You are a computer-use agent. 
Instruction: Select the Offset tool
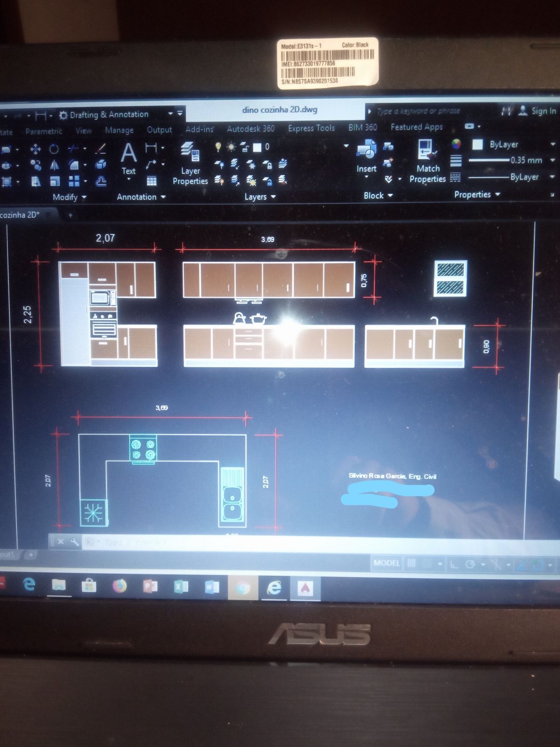101,181
